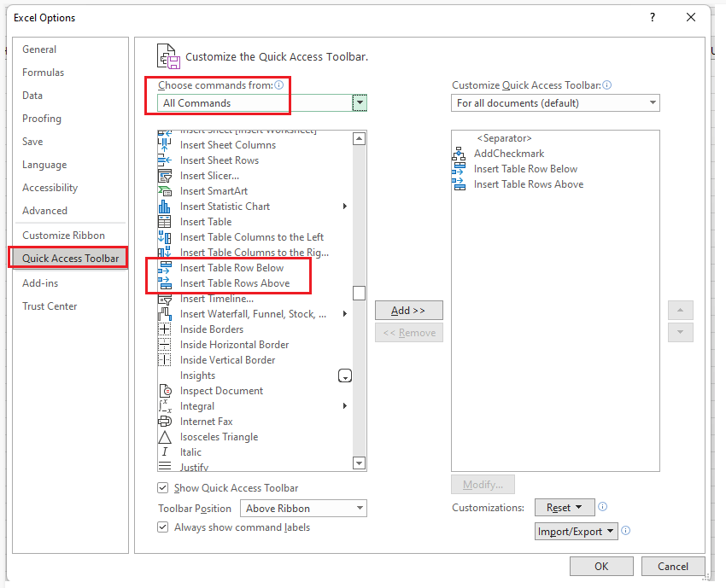Click the Insert Sheet Rows icon
Image resolution: width=726 pixels, height=588 pixels.
[x=165, y=160]
